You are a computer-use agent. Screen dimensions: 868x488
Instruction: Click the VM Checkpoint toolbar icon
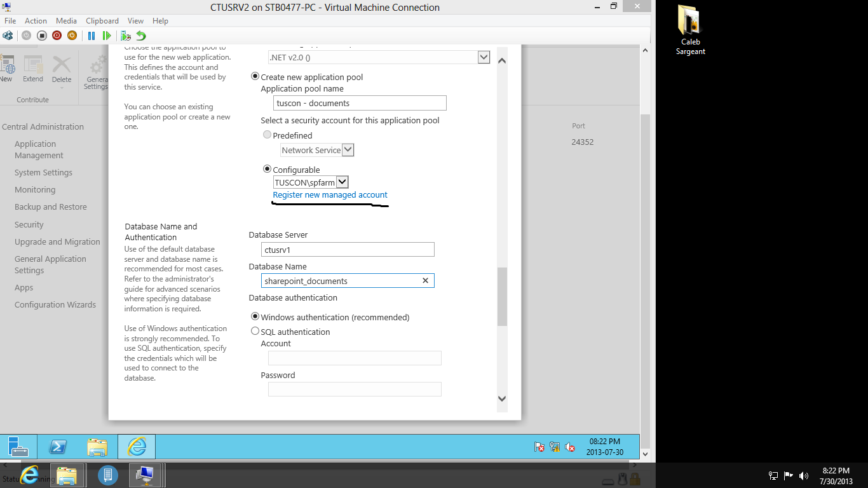126,36
